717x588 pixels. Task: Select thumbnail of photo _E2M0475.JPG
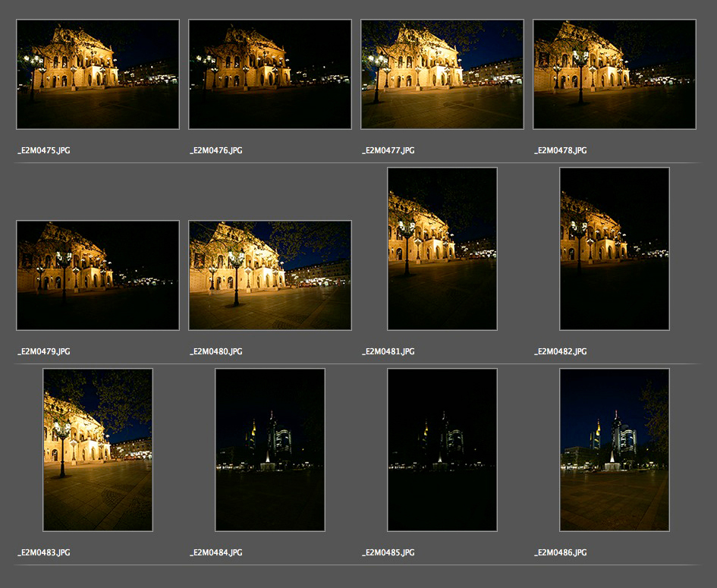(x=98, y=74)
